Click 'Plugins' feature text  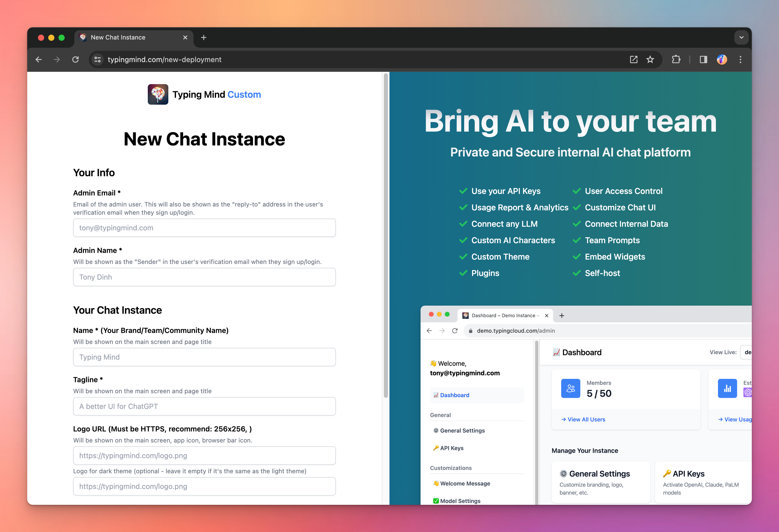pos(485,273)
